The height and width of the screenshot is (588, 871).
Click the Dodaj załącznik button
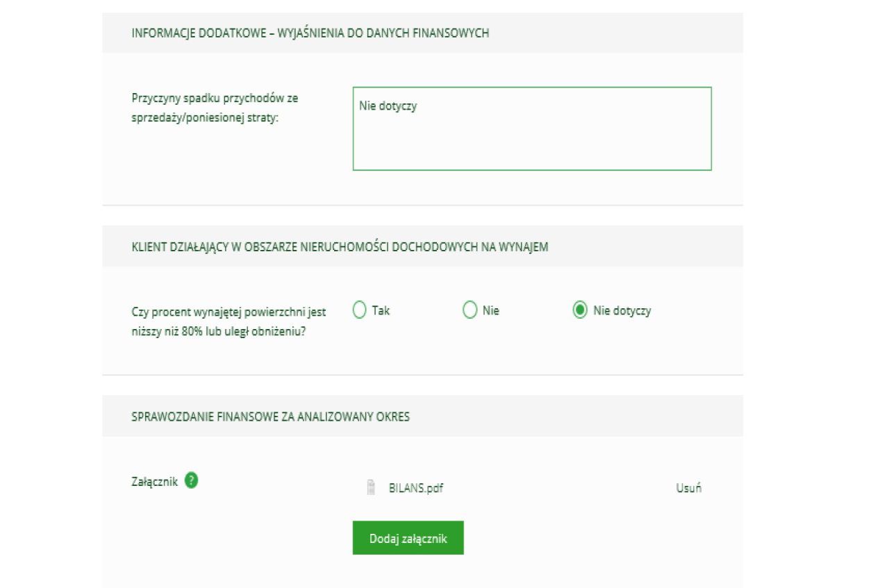click(408, 538)
